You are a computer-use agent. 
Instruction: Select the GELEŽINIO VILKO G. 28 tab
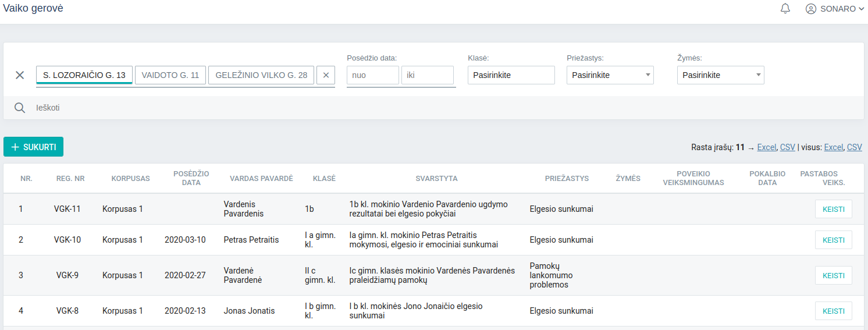pos(261,75)
